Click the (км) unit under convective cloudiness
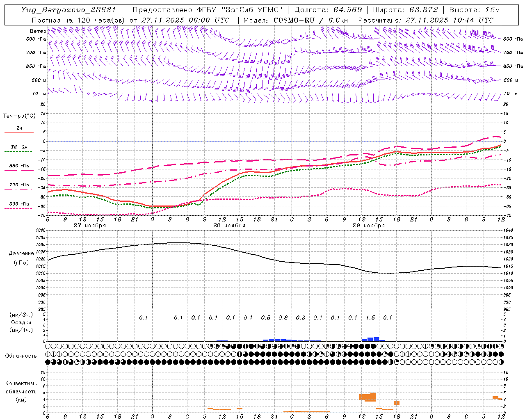Image resolution: width=525 pixels, height=420 pixels. point(21,399)
